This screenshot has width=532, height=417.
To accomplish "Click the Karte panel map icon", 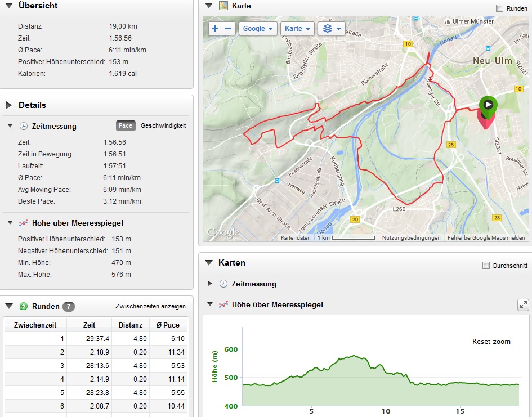I will pos(223,6).
